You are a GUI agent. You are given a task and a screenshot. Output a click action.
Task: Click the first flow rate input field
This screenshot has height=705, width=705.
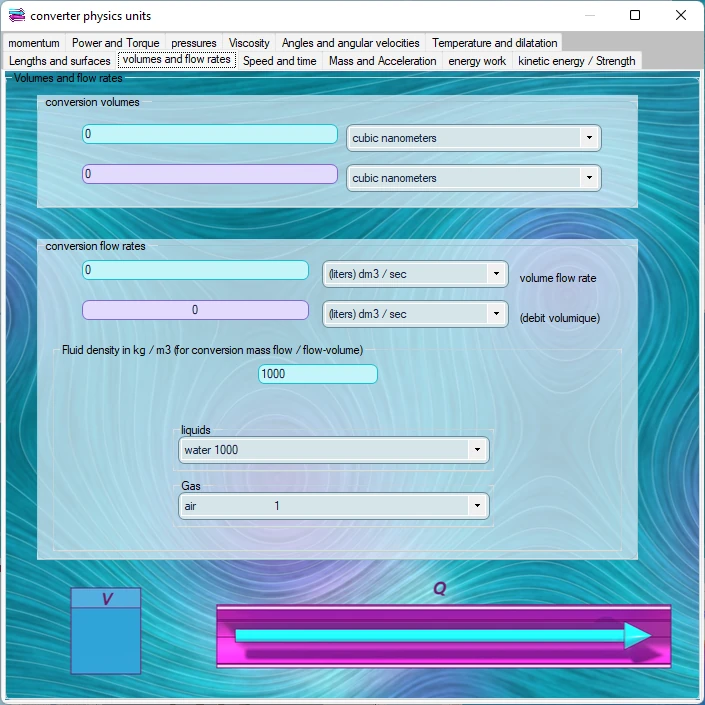pos(196,270)
